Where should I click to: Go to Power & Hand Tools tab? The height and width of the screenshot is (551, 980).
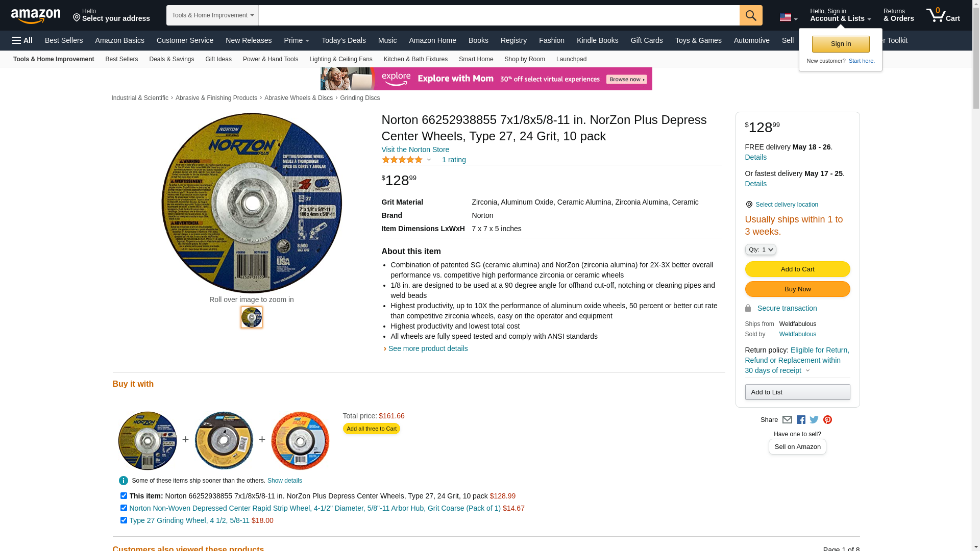coord(271,59)
